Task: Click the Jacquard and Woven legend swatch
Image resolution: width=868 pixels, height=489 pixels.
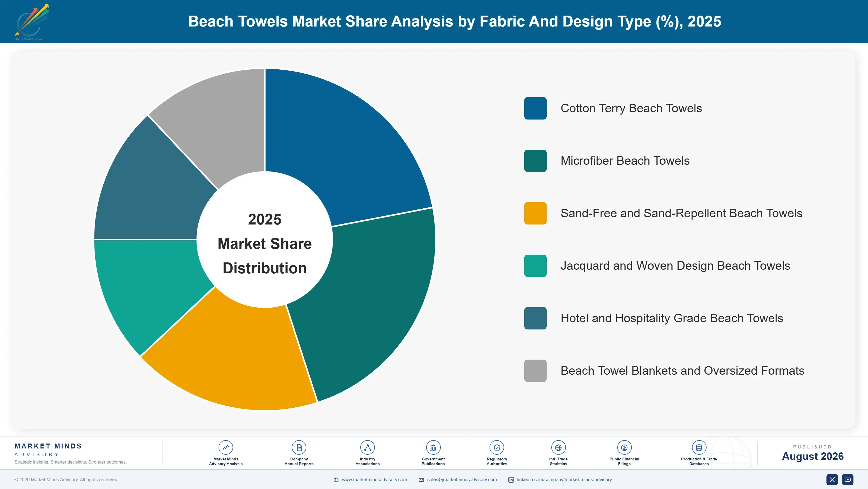Action: pos(535,266)
